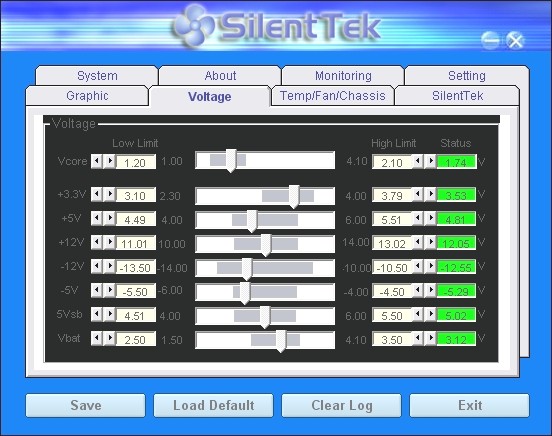Image resolution: width=552 pixels, height=436 pixels.
Task: Decrease the -5V high limit with left arrow
Action: tap(418, 290)
